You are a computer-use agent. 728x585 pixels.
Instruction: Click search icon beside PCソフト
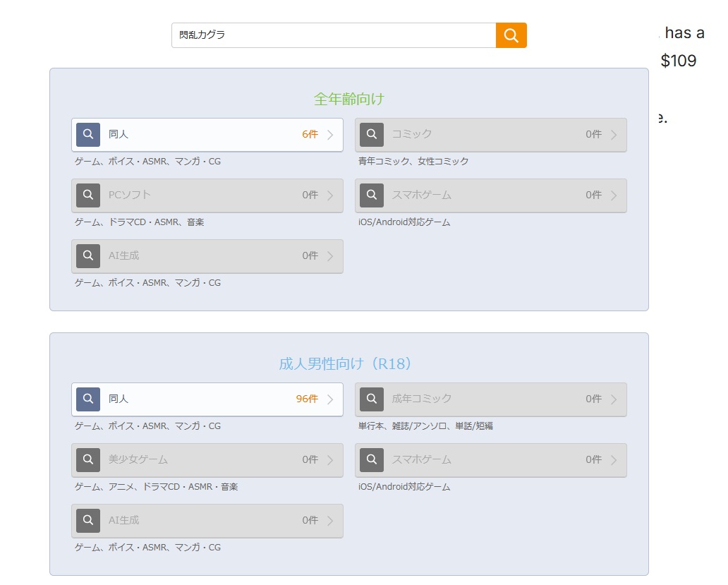[88, 195]
